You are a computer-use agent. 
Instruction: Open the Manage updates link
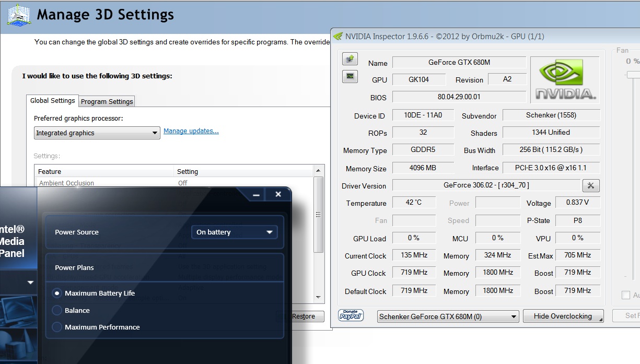(191, 131)
